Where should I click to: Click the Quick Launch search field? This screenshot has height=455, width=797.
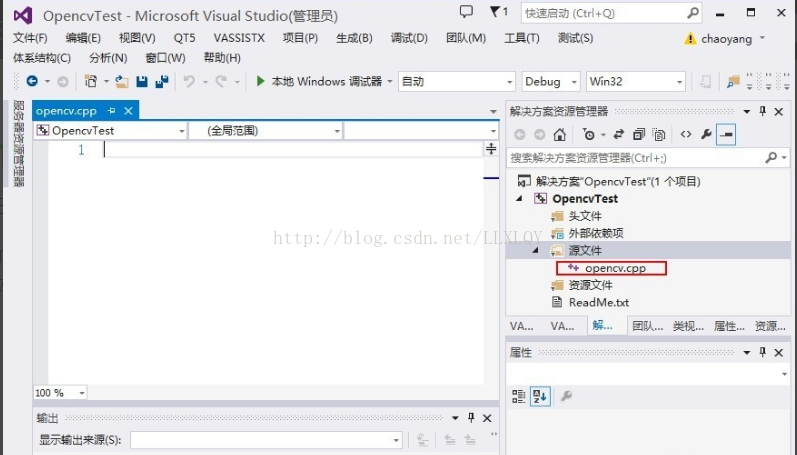click(x=604, y=13)
